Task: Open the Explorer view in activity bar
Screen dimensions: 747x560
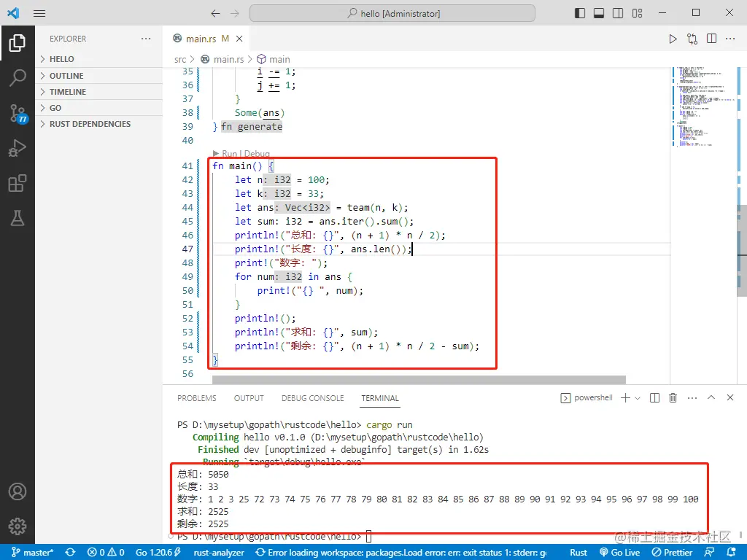Action: tap(18, 43)
